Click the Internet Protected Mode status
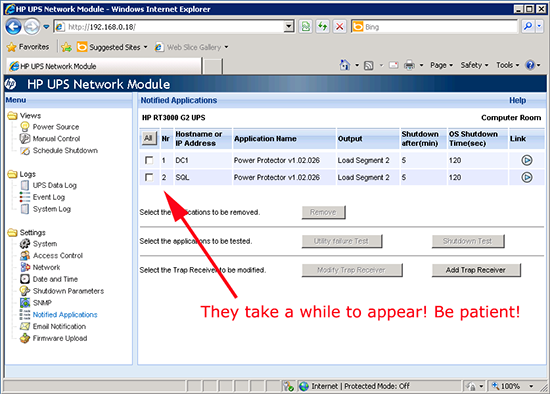The image size is (550, 394). pyautogui.click(x=360, y=386)
